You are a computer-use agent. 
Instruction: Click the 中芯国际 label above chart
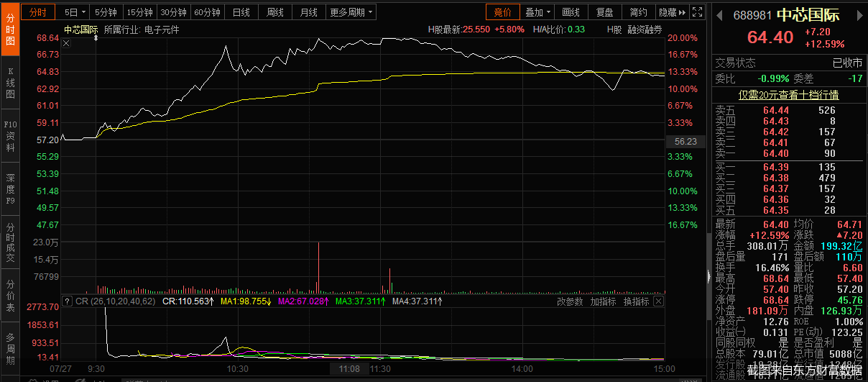[80, 29]
